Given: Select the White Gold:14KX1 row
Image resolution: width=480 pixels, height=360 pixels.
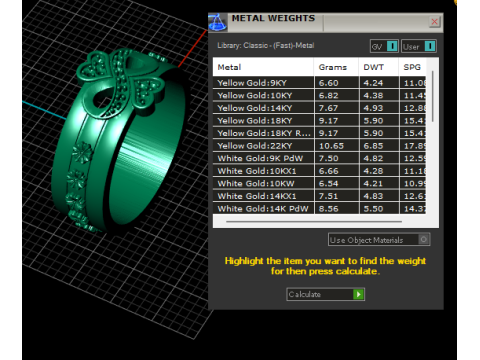Looking at the screenshot, I should coord(319,196).
